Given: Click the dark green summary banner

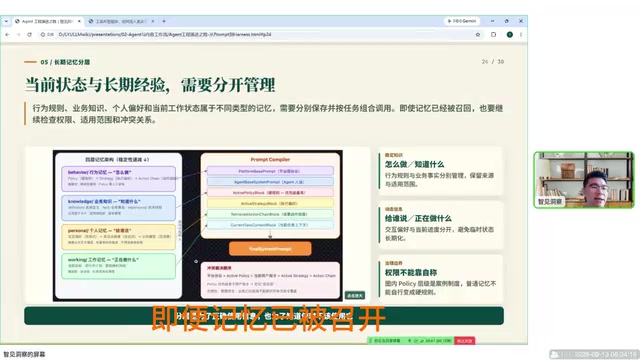Looking at the screenshot, I should [x=264, y=316].
